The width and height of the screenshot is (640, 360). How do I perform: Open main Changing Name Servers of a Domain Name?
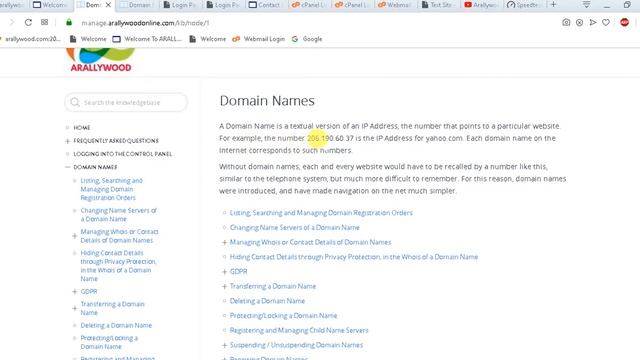pos(294,227)
